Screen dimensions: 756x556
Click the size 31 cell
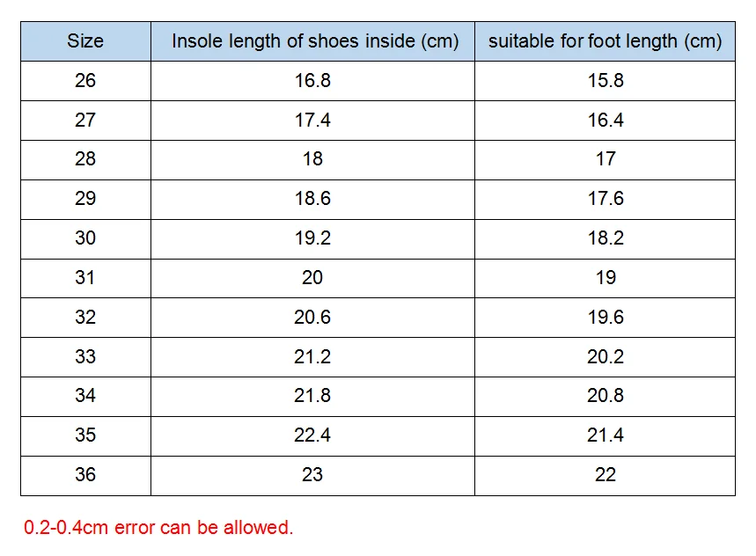tap(85, 277)
